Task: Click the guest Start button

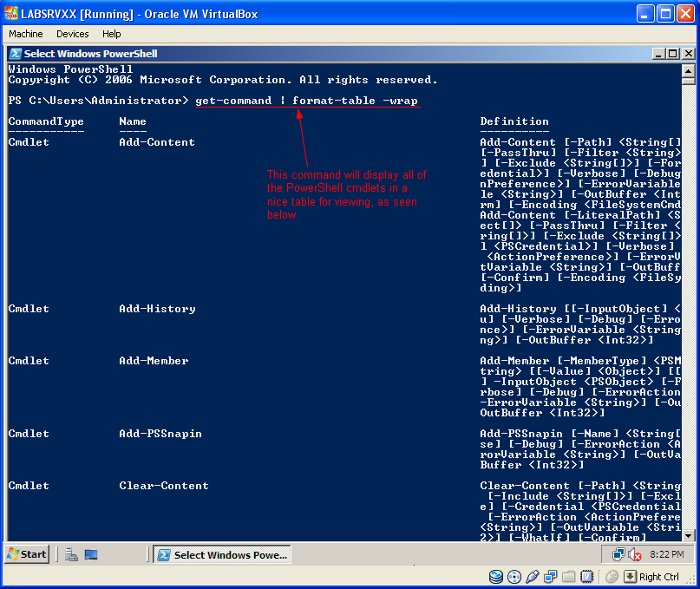Action: [27, 554]
